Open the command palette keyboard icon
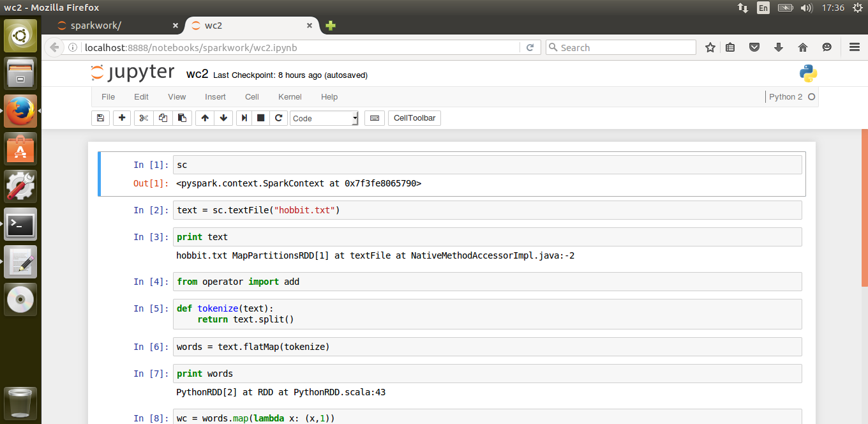868x424 pixels. point(375,118)
